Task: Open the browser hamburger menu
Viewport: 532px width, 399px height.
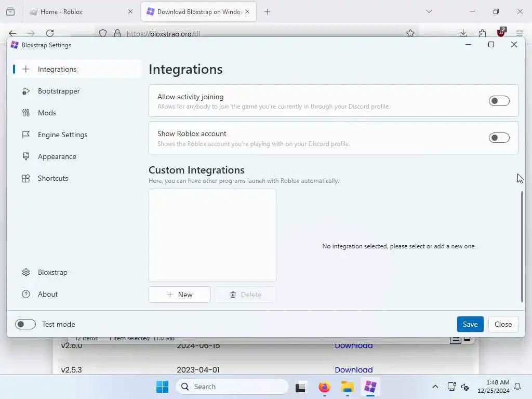Action: pyautogui.click(x=520, y=33)
